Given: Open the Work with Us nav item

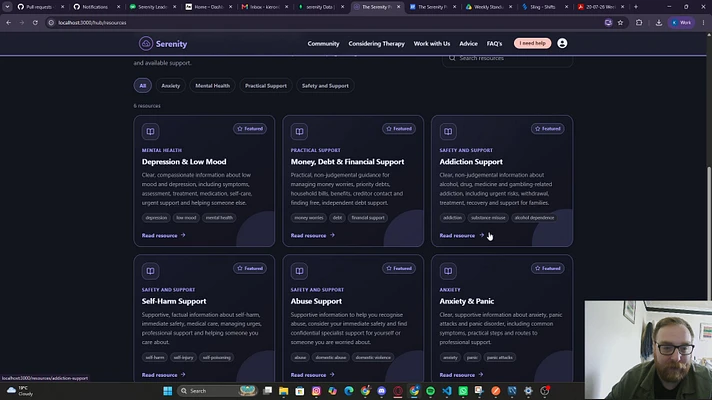Looking at the screenshot, I should (x=432, y=44).
